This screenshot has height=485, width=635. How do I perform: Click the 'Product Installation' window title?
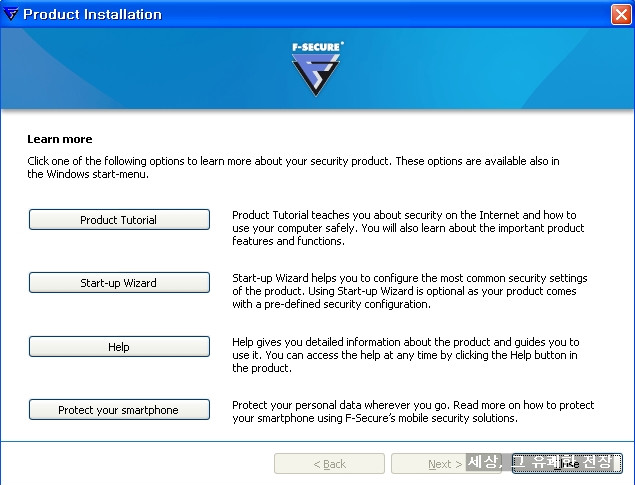pos(92,14)
